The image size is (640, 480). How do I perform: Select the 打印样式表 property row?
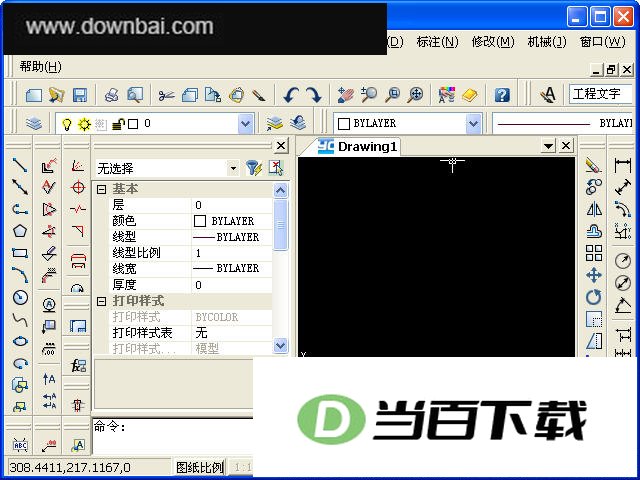click(x=190, y=333)
